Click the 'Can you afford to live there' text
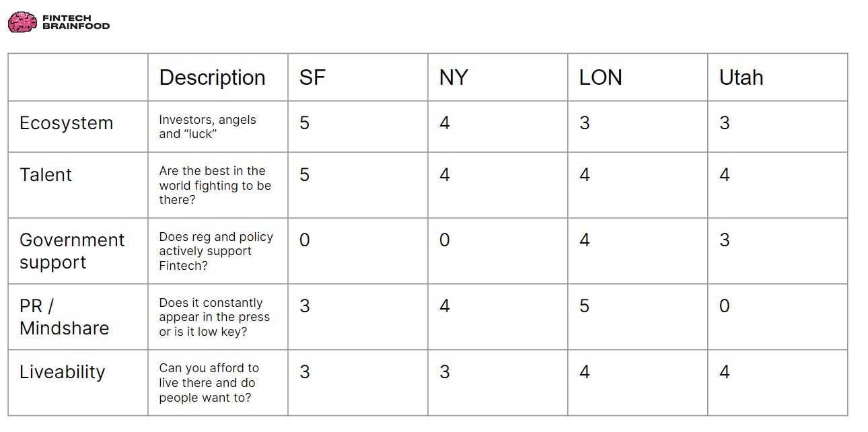This screenshot has height=432, width=868. click(x=209, y=375)
